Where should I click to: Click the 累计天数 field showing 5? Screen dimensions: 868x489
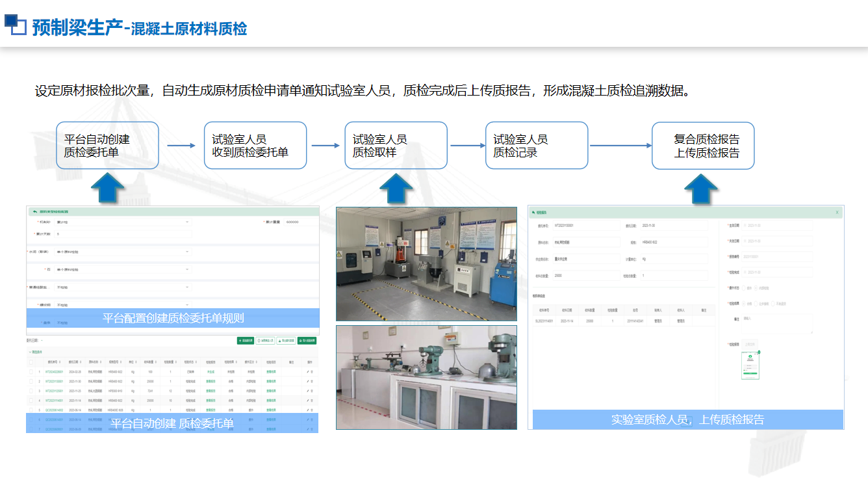(x=123, y=234)
